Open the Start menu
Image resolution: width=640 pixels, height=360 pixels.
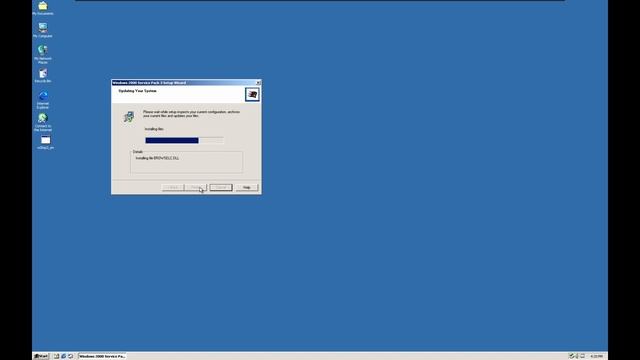tap(41, 356)
